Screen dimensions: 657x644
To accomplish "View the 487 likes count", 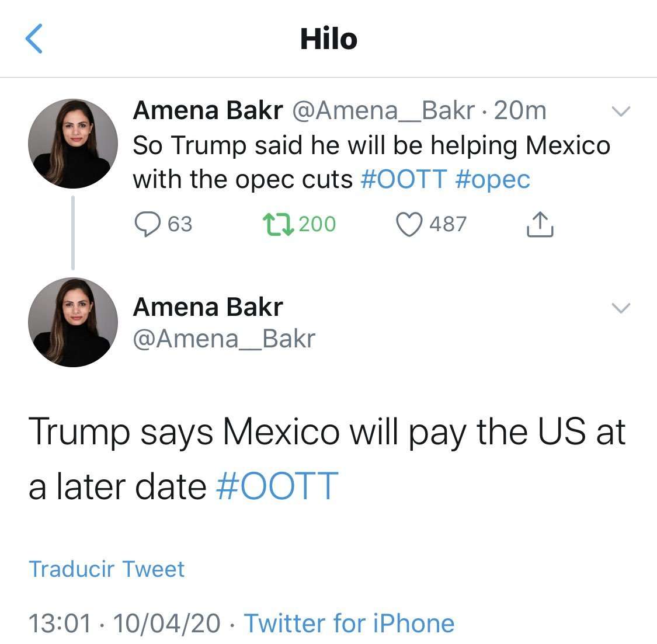I will click(x=447, y=224).
